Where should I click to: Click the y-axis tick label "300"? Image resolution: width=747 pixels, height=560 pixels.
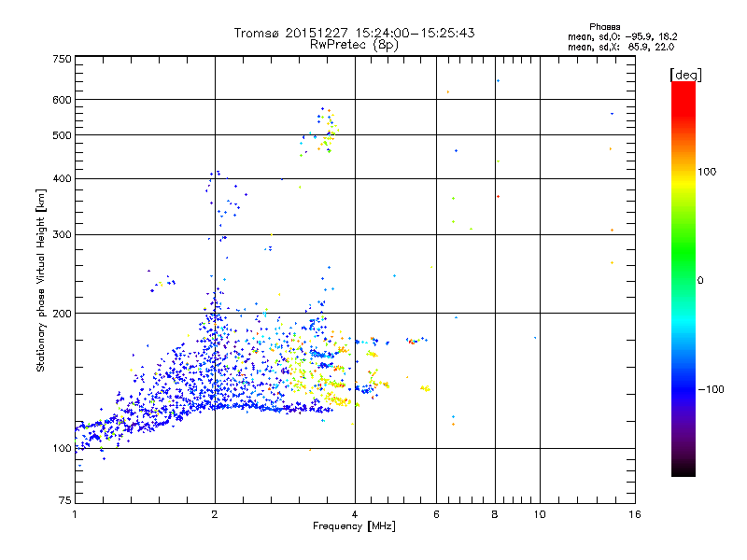click(62, 235)
